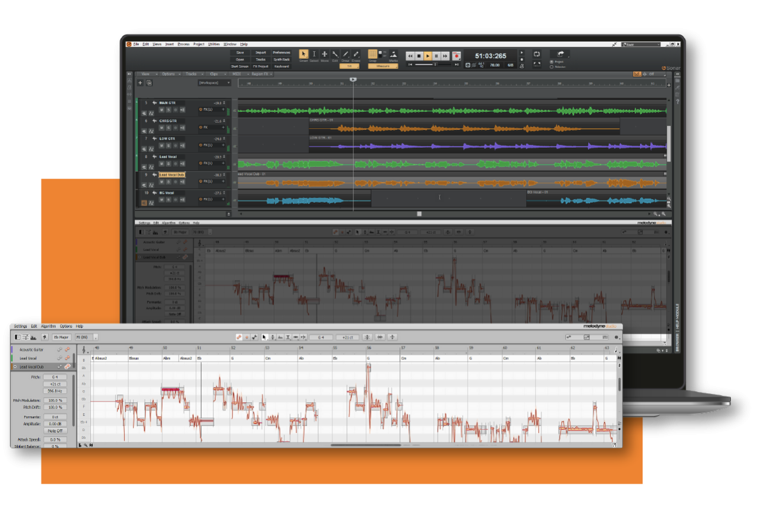Open the Algorithm menu in Melodyne

(x=49, y=326)
